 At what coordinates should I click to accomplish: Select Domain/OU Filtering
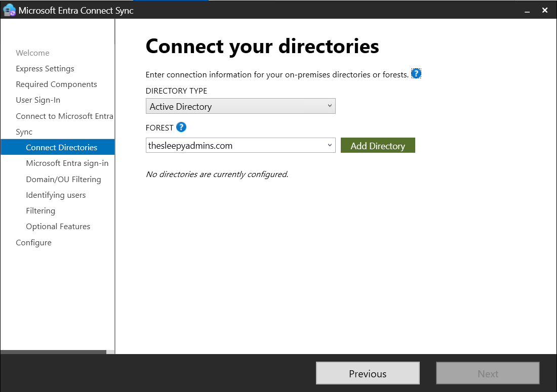[64, 179]
